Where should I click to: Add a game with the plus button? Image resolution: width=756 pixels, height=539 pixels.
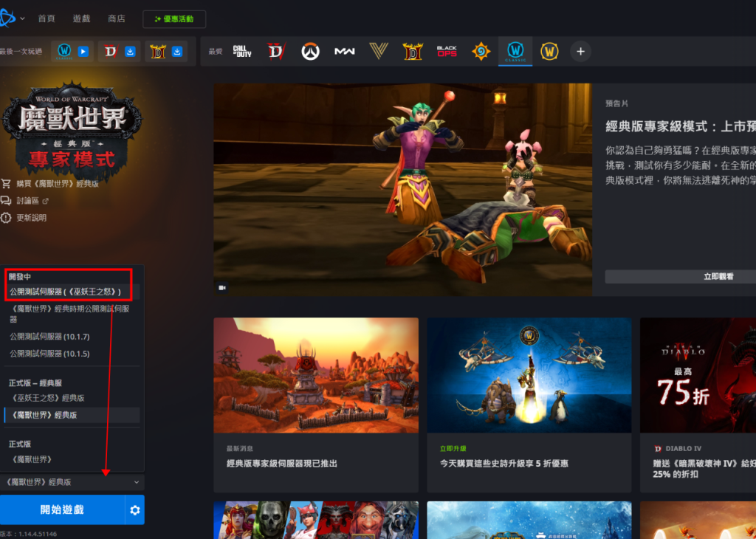pyautogui.click(x=580, y=52)
